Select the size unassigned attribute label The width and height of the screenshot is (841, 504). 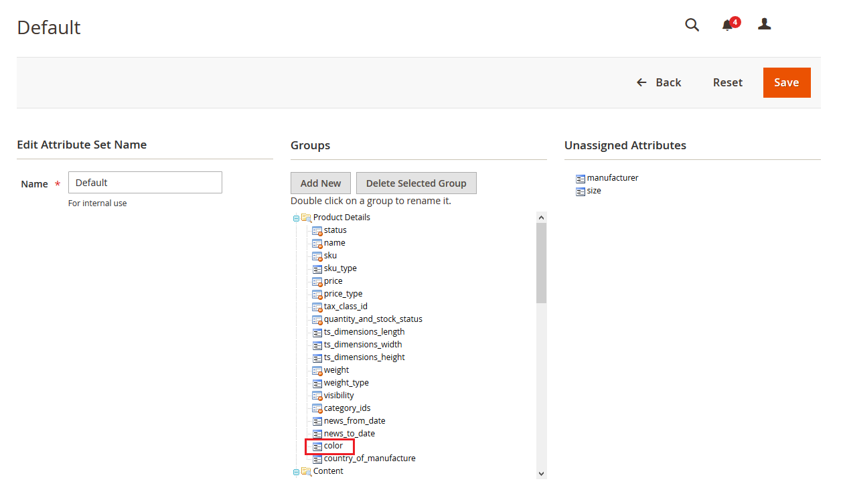coord(594,191)
